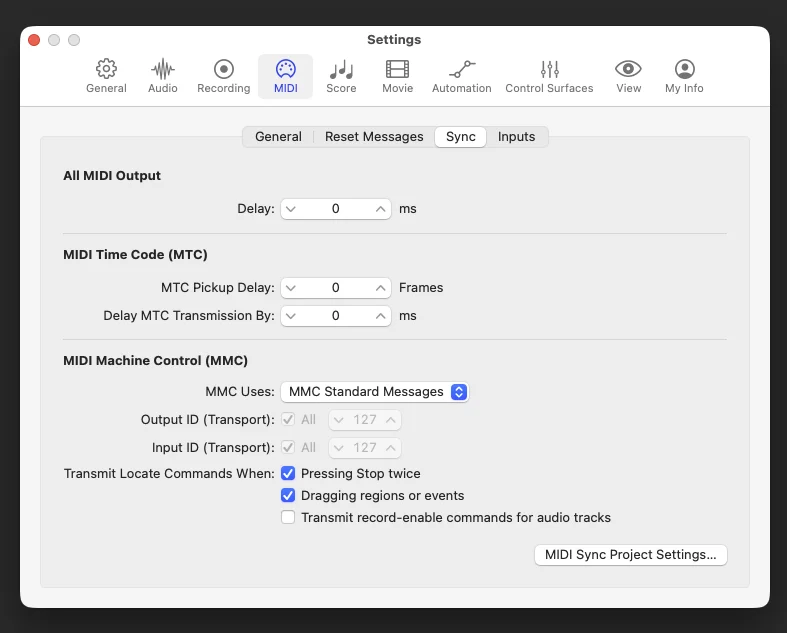Decrease All MIDI Output Delay value
The width and height of the screenshot is (787, 633).
(x=291, y=209)
